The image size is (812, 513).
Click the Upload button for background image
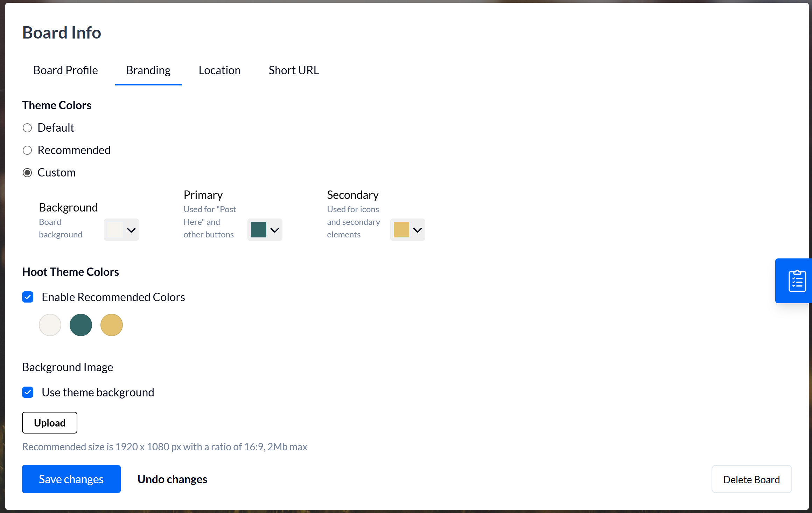[x=49, y=423]
